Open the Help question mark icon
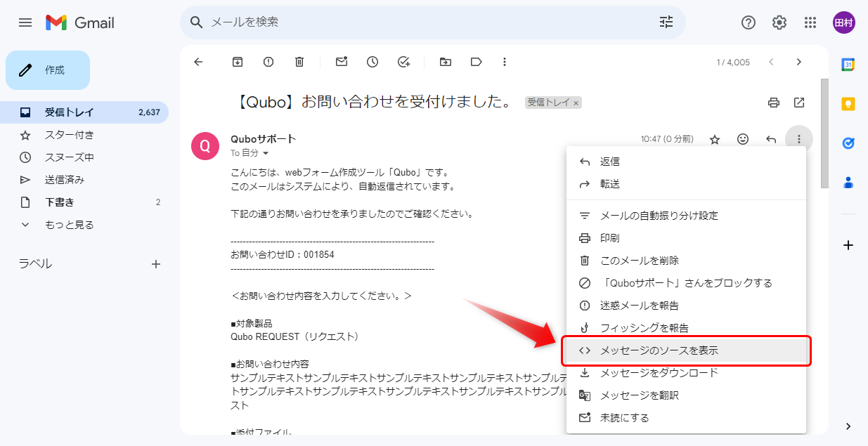The image size is (868, 446). click(x=749, y=22)
